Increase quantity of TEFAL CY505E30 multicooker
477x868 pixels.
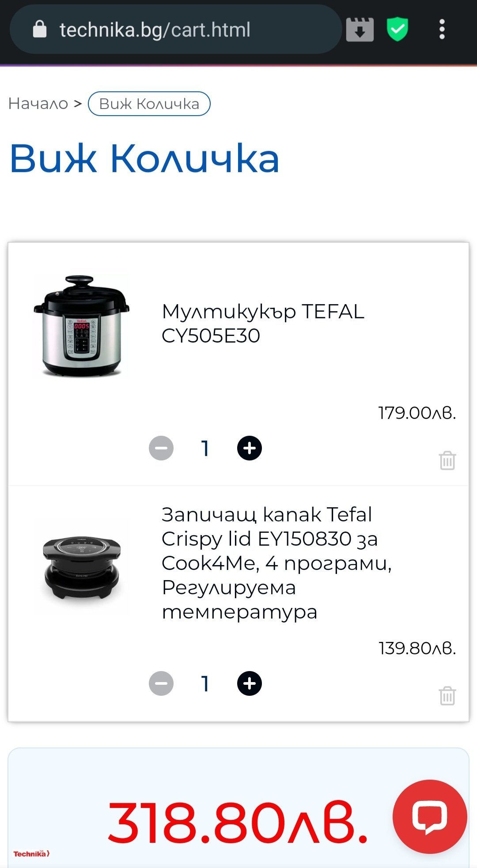click(x=250, y=448)
